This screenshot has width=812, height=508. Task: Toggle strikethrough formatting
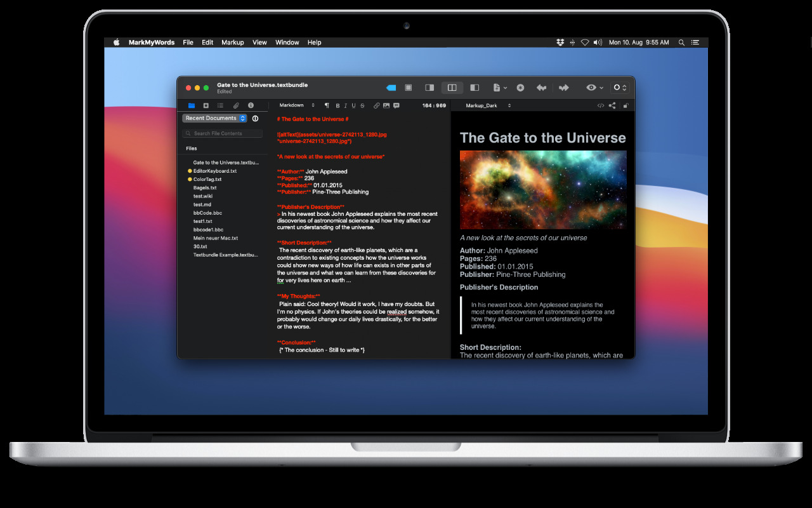point(362,105)
